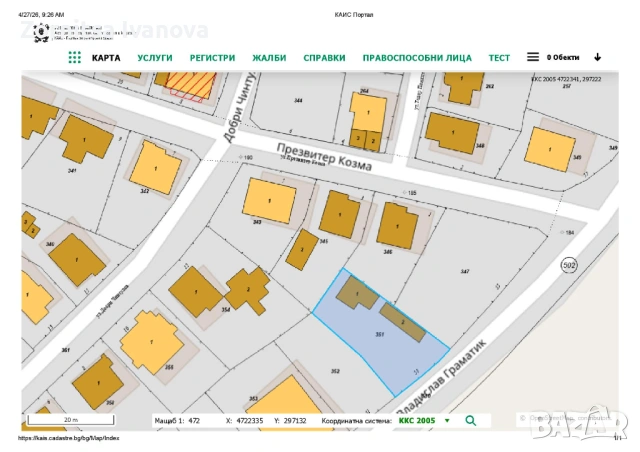Click the building inside parcel 354

point(194,291)
